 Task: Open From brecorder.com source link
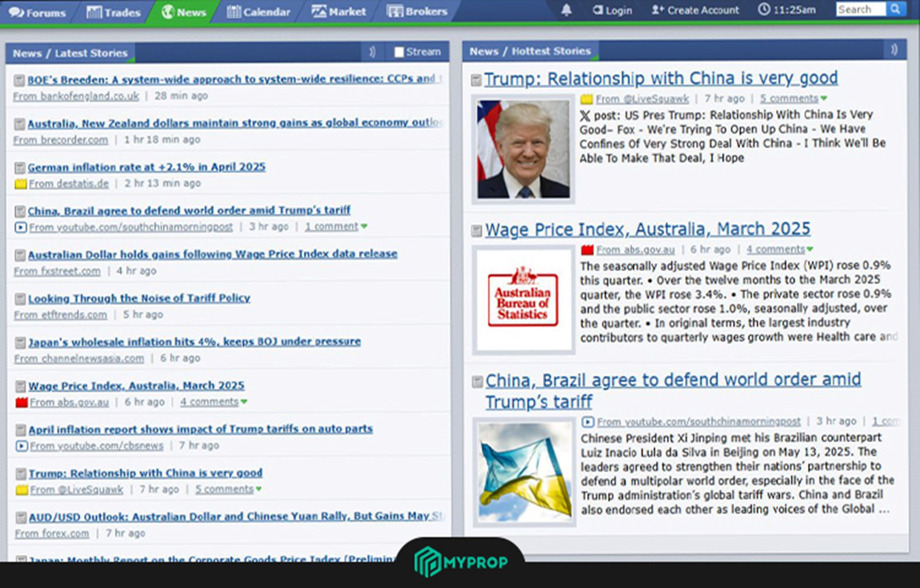pos(61,140)
